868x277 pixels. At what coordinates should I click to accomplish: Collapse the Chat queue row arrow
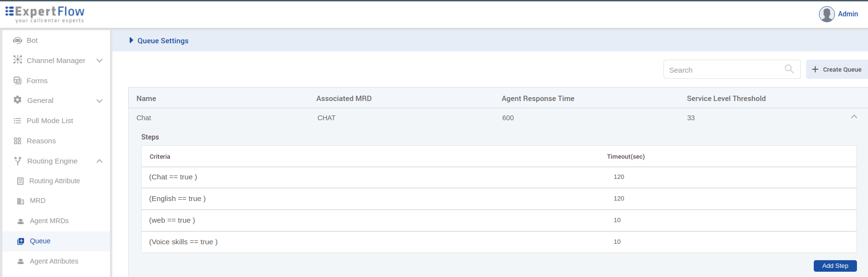pos(854,117)
